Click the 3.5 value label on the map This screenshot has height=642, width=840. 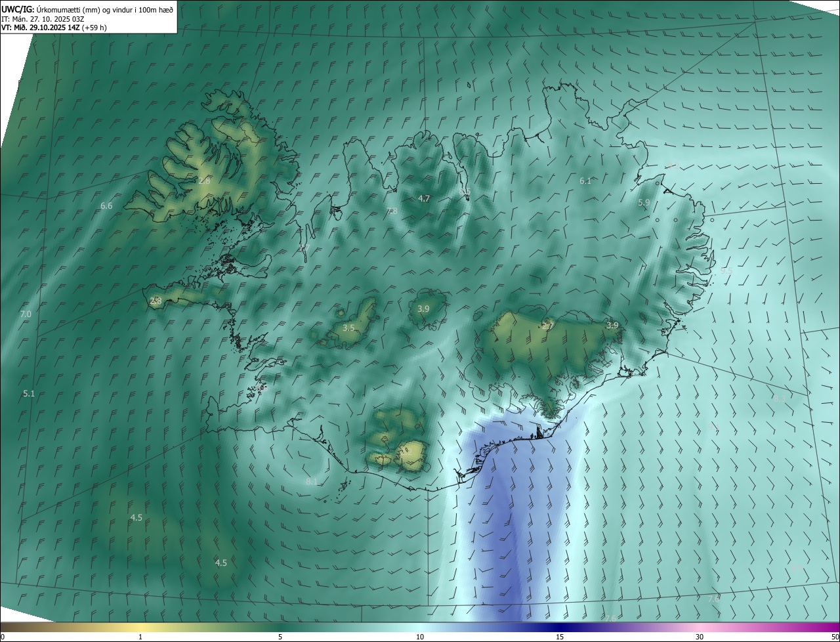348,328
